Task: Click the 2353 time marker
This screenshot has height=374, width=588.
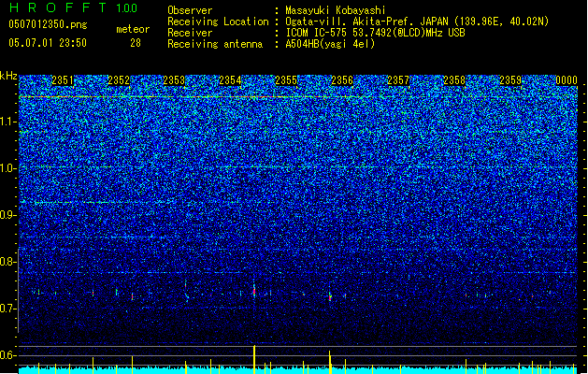Action: click(174, 80)
